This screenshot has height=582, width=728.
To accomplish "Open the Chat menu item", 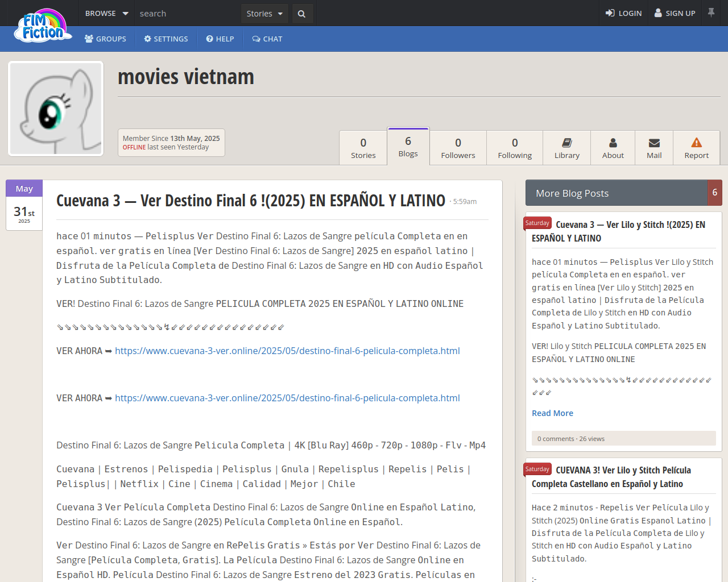I will pos(267,39).
